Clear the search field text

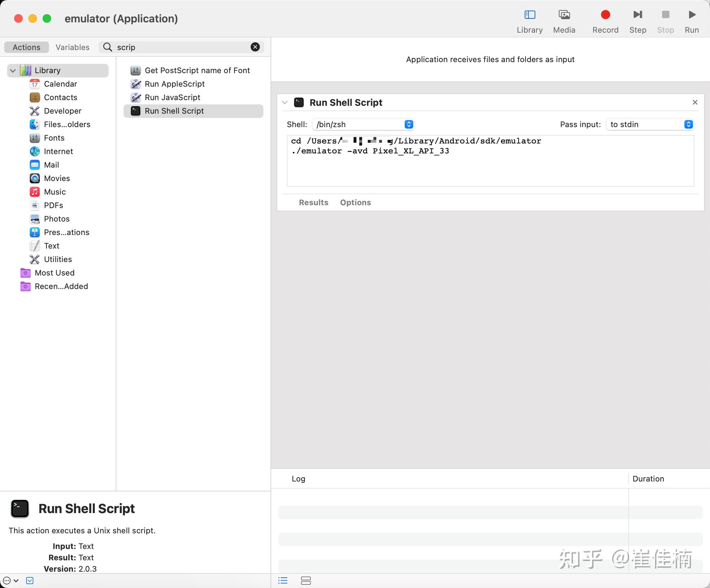click(255, 47)
